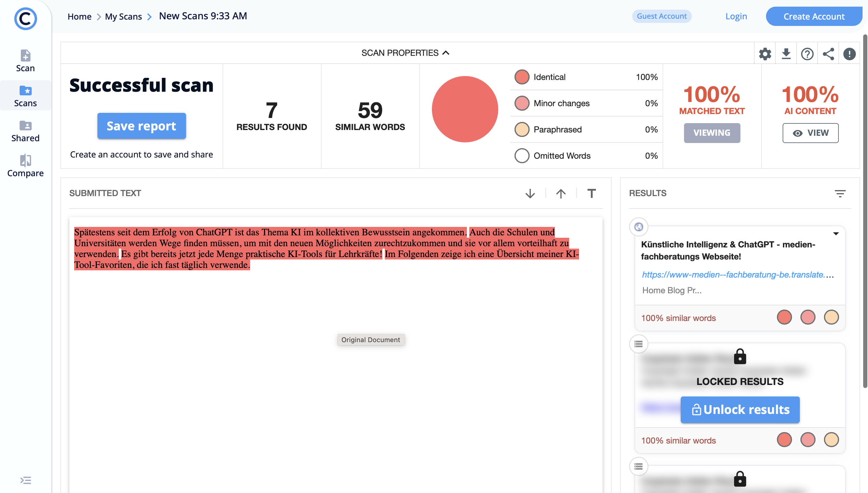Image resolution: width=868 pixels, height=493 pixels.
Task: Click the share report icon
Action: coord(828,54)
